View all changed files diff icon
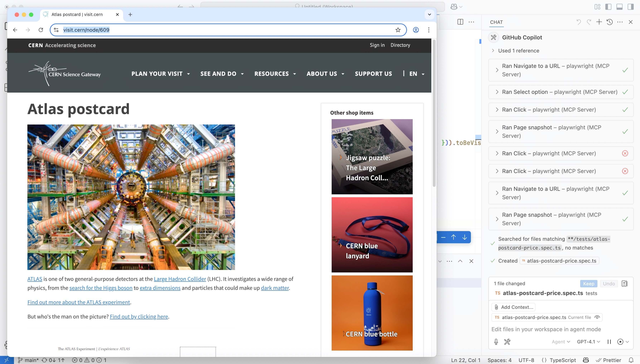640x364 pixels. point(624,283)
